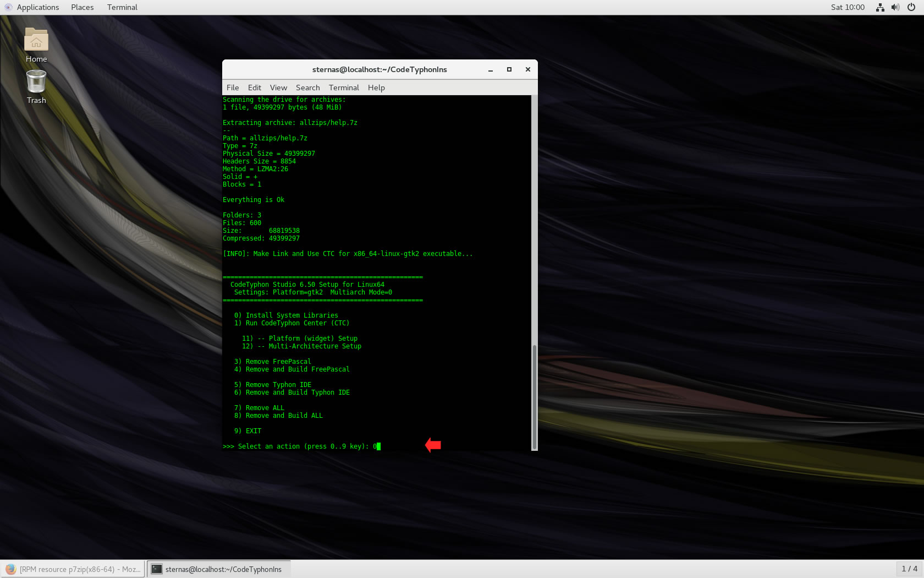Click the terminal vertical scrollbar thumb

tap(534, 397)
